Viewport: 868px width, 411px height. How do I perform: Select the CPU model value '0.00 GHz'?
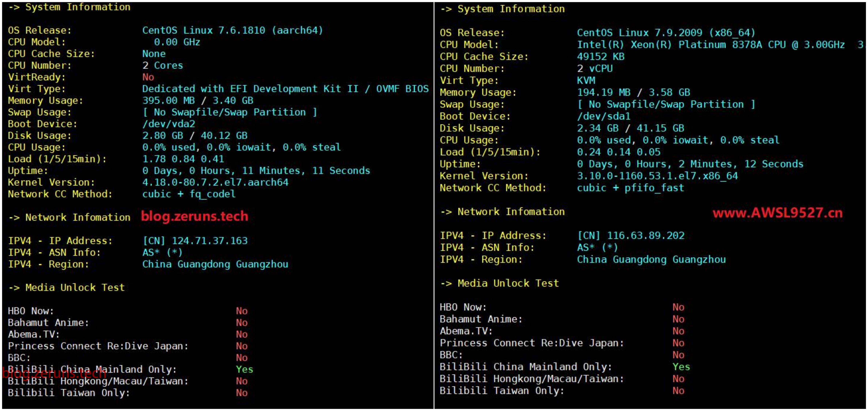(177, 42)
